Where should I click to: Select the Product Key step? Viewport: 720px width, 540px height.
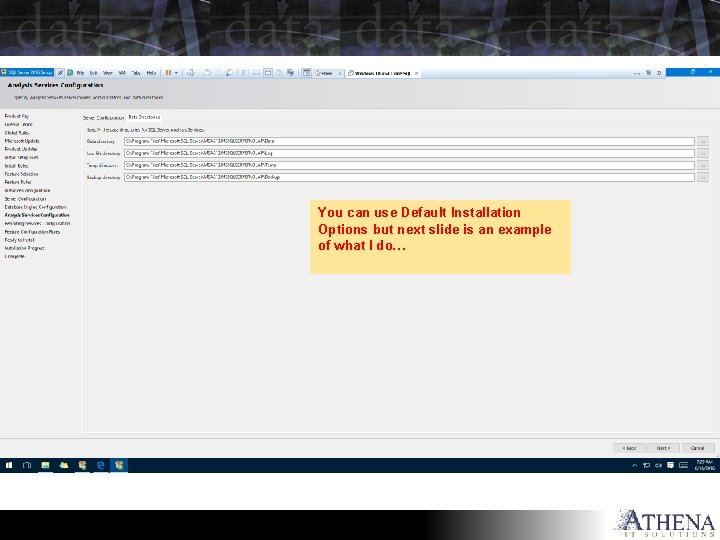(x=17, y=116)
